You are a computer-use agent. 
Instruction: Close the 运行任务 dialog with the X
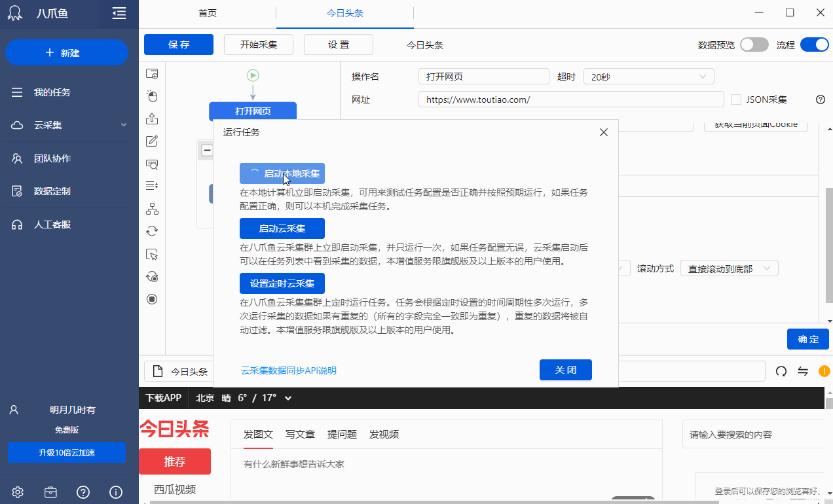coord(604,132)
